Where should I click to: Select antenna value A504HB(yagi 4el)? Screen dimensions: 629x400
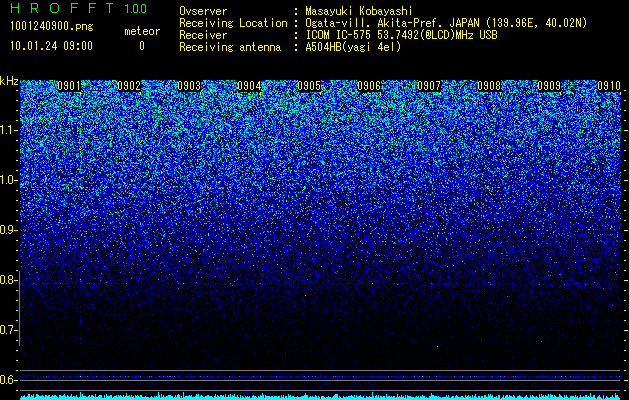tap(353, 47)
